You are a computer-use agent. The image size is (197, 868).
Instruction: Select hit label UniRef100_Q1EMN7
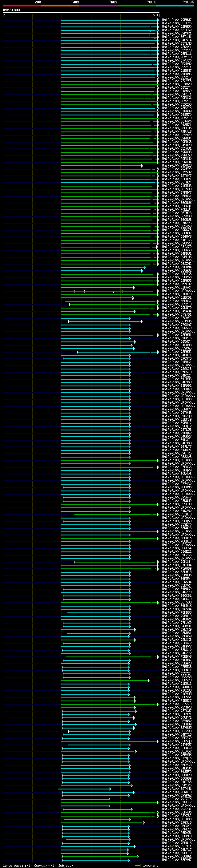[177, 71]
